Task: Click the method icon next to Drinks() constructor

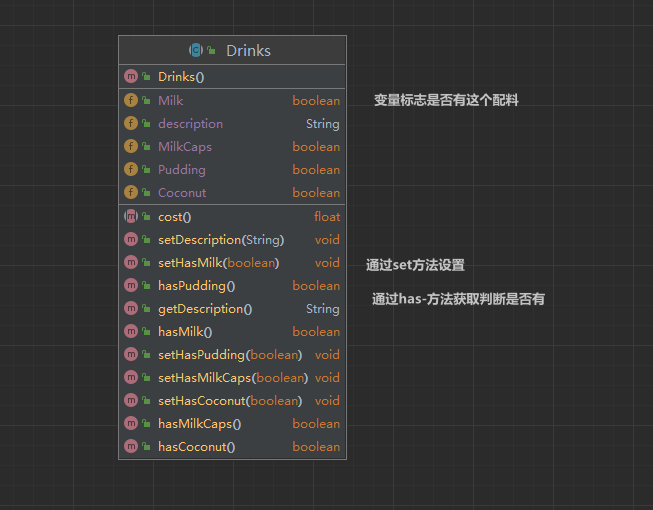Action: click(130, 77)
